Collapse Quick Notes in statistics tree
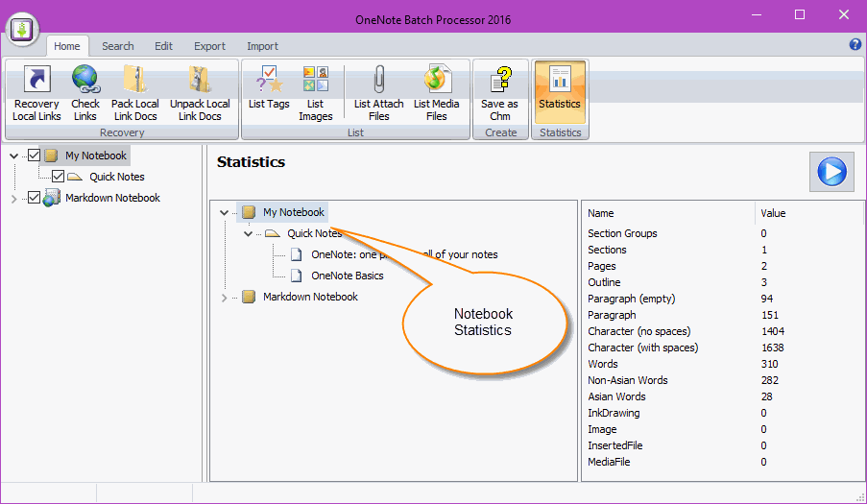Viewport: 867px width, 504px height. click(x=249, y=234)
